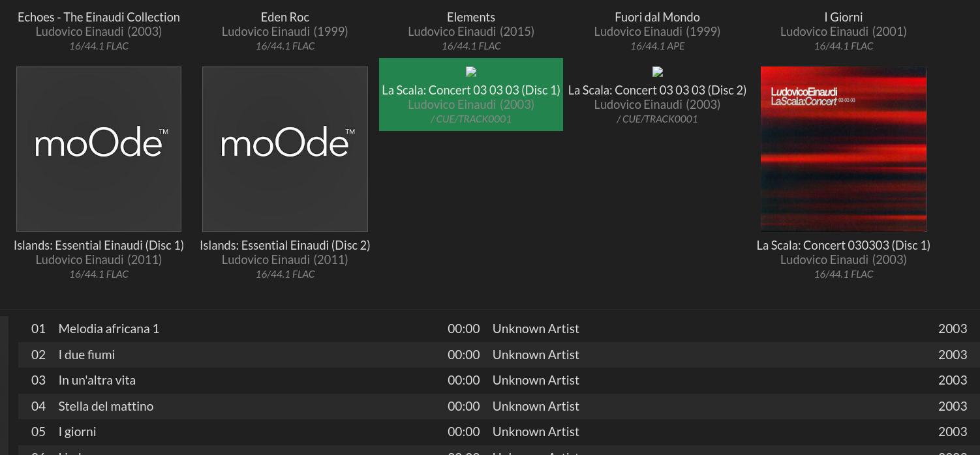Click Ludovico Einaudi (2001) under I Giorni

coord(844,31)
